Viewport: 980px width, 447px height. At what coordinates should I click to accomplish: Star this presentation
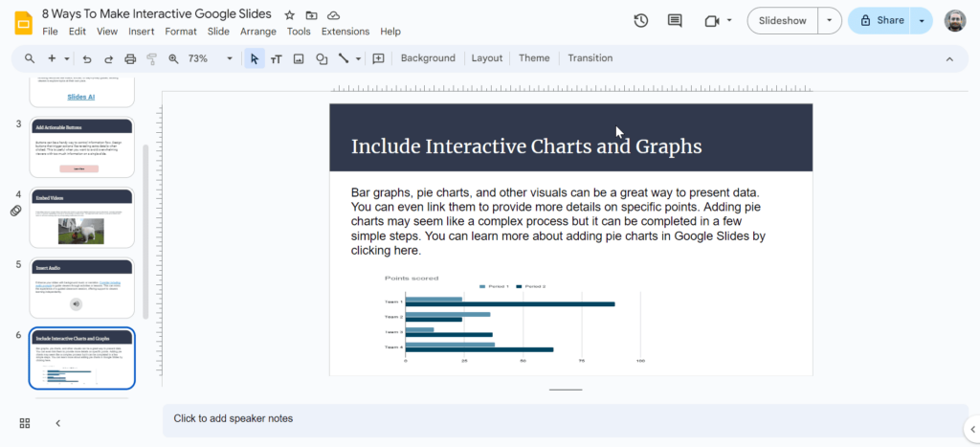[x=290, y=15]
